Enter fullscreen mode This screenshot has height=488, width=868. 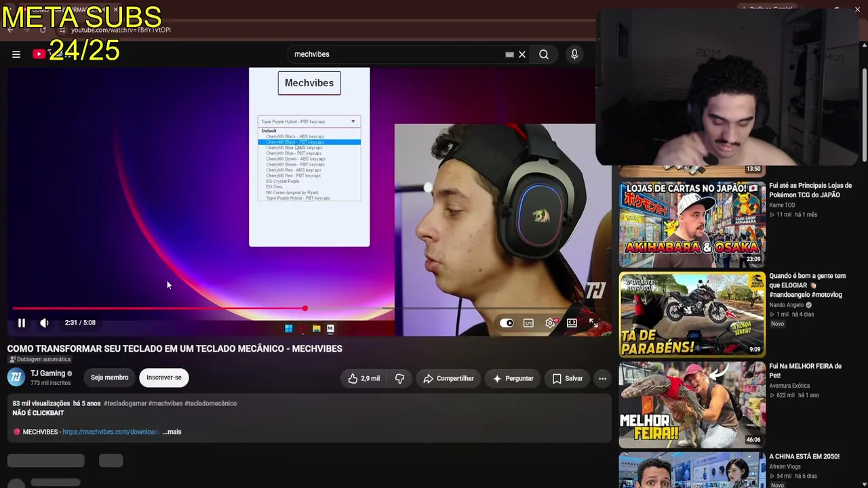pyautogui.click(x=593, y=323)
